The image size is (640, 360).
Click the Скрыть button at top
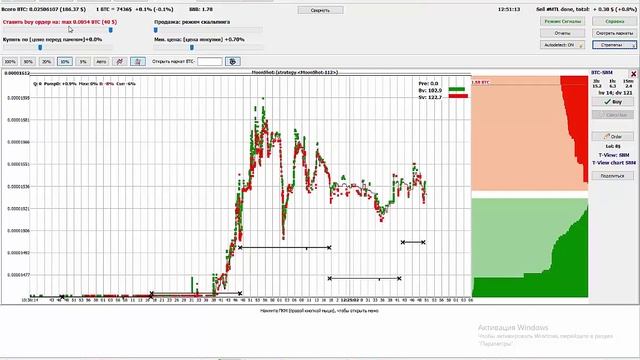click(320, 10)
